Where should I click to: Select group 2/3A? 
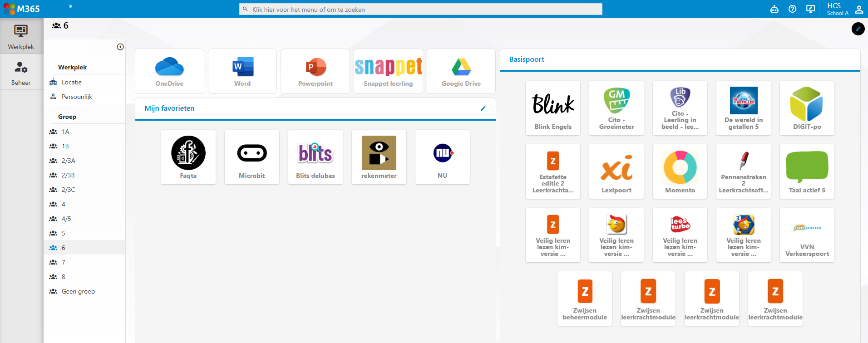84,161
